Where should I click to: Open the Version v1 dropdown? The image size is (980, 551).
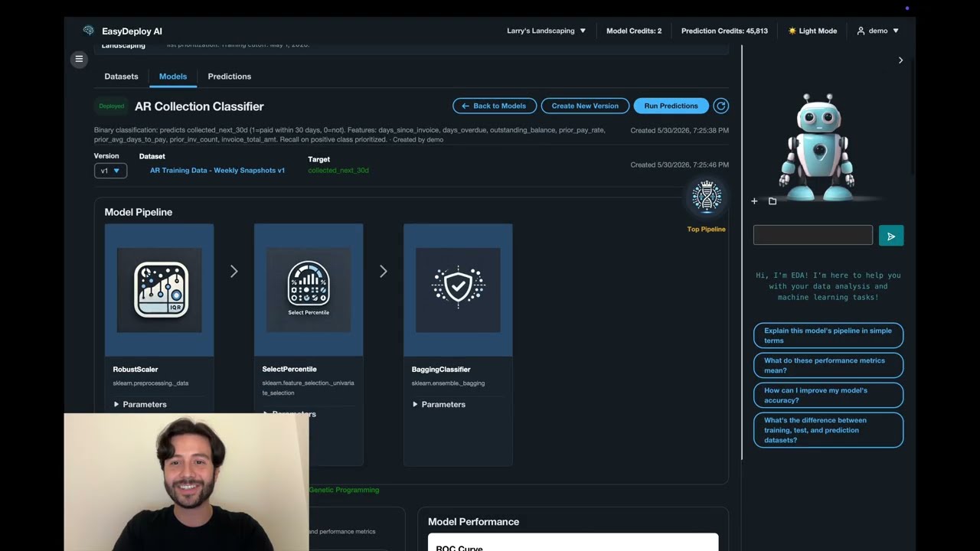(x=110, y=171)
